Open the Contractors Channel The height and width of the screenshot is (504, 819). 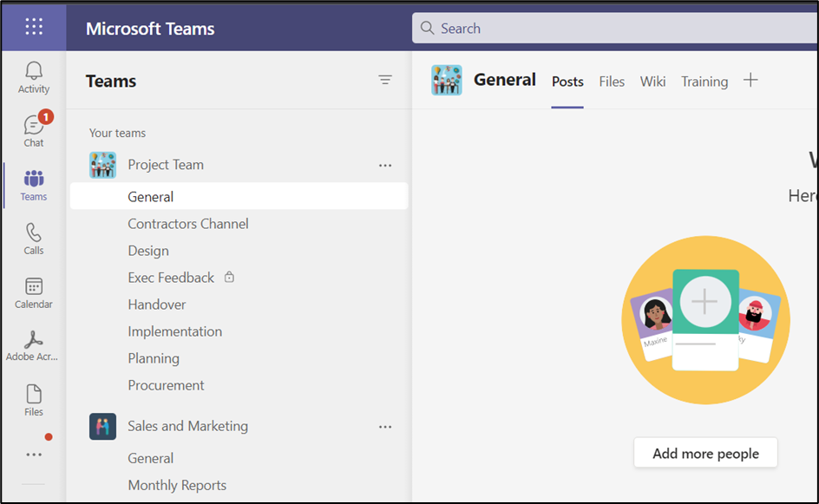pos(188,224)
